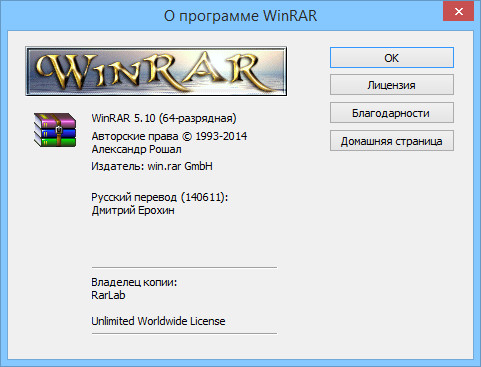Click 'Авторские права © 1993-2014' line

(x=169, y=136)
